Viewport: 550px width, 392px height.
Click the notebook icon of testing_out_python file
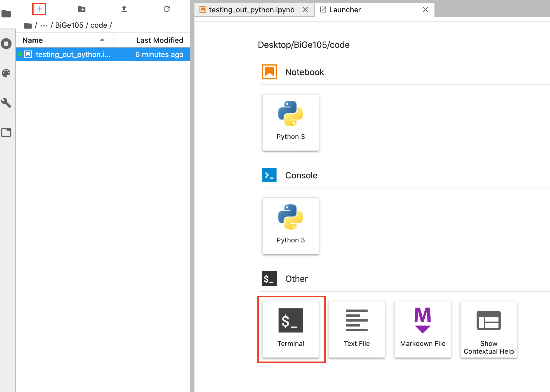tap(28, 54)
